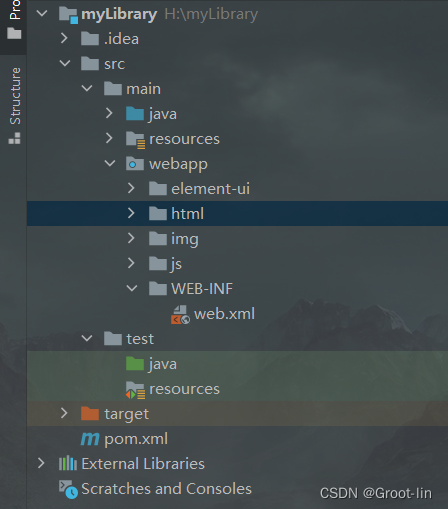Image resolution: width=448 pixels, height=509 pixels.
Task: Click the Scratches and Consoles icon
Action: coord(68,489)
